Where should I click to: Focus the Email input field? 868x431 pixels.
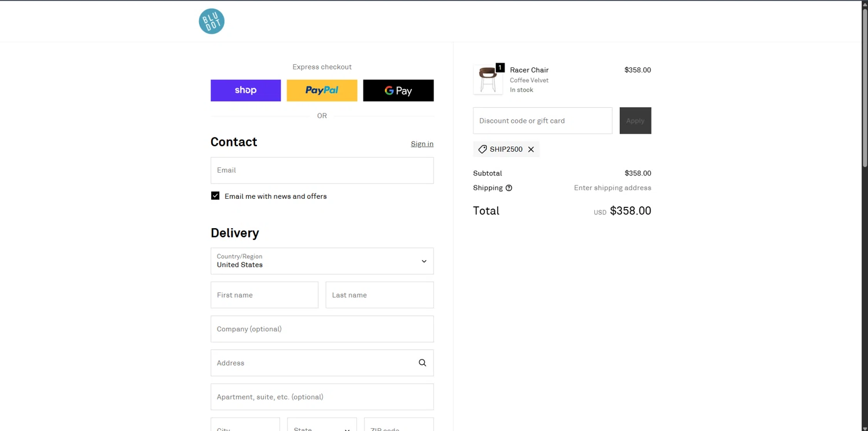(x=322, y=170)
